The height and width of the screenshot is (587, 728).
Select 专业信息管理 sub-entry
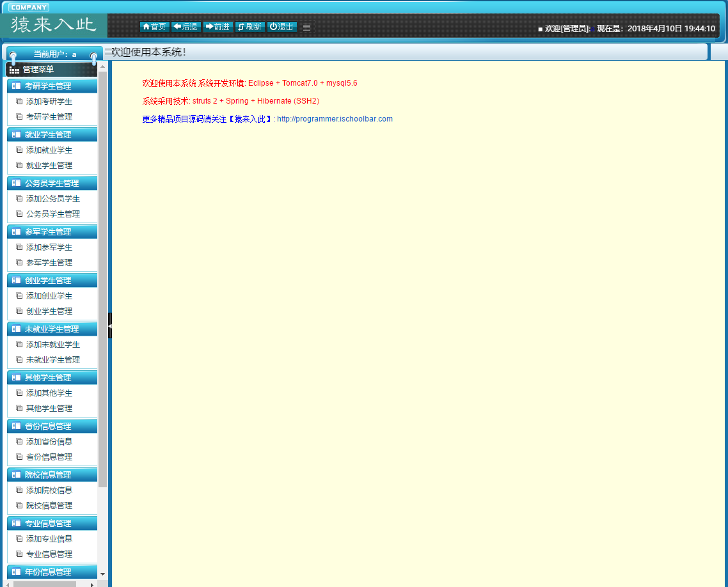tap(49, 554)
